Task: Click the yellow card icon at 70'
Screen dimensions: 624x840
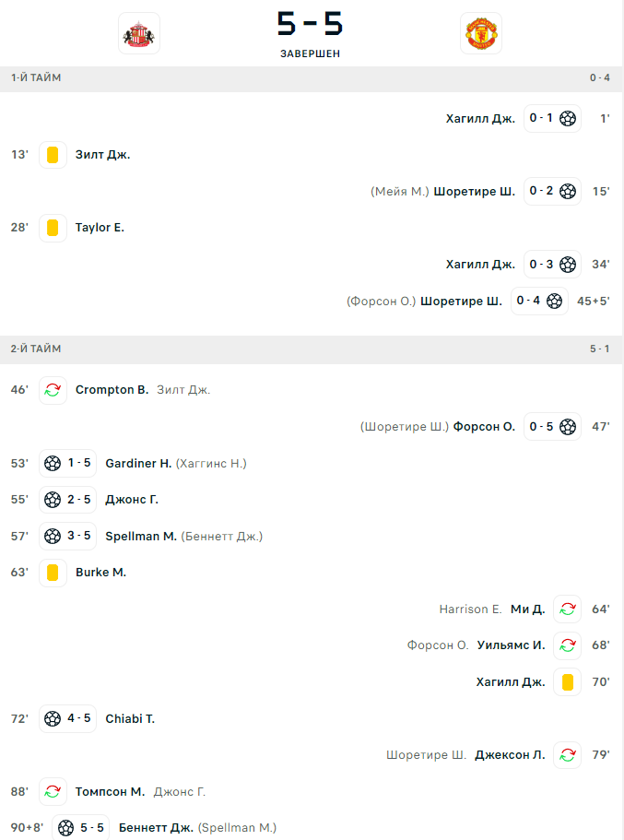Action: tap(568, 682)
